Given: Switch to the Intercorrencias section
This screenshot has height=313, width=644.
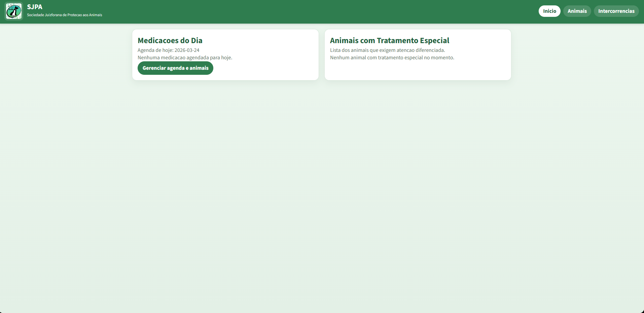Looking at the screenshot, I should (x=616, y=11).
